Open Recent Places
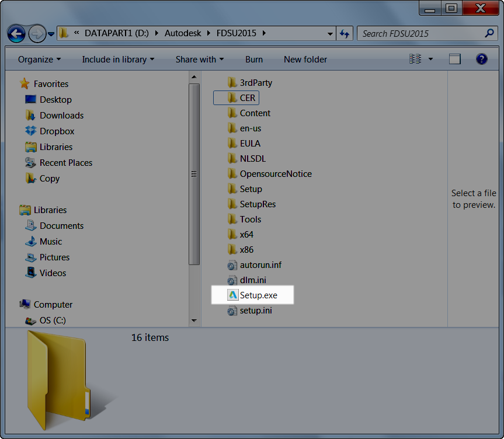 [59, 163]
